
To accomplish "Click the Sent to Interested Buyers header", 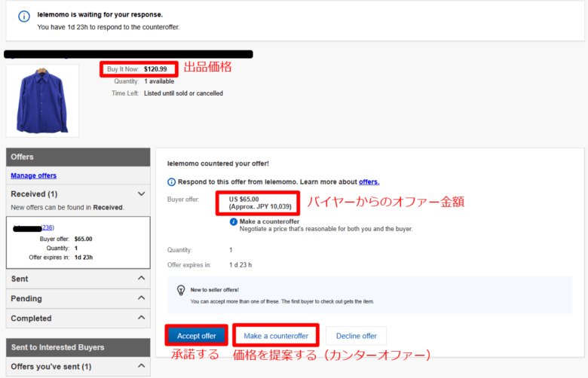I will (78, 347).
